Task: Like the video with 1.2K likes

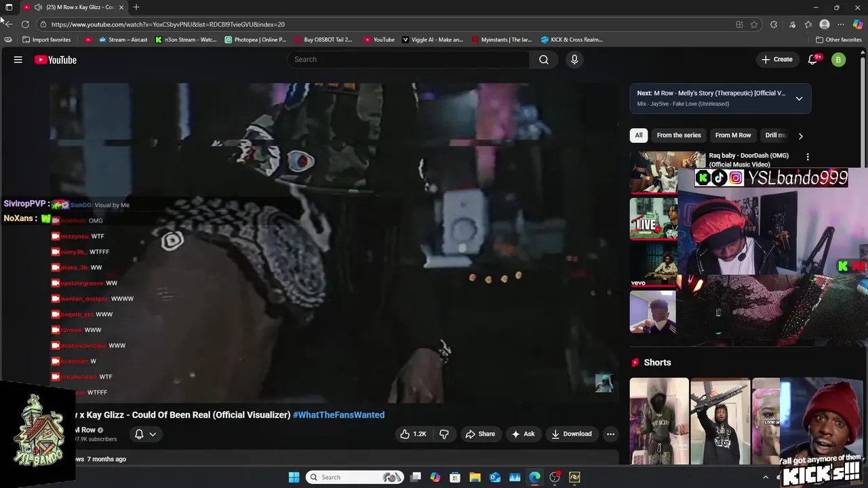Action: [413, 434]
